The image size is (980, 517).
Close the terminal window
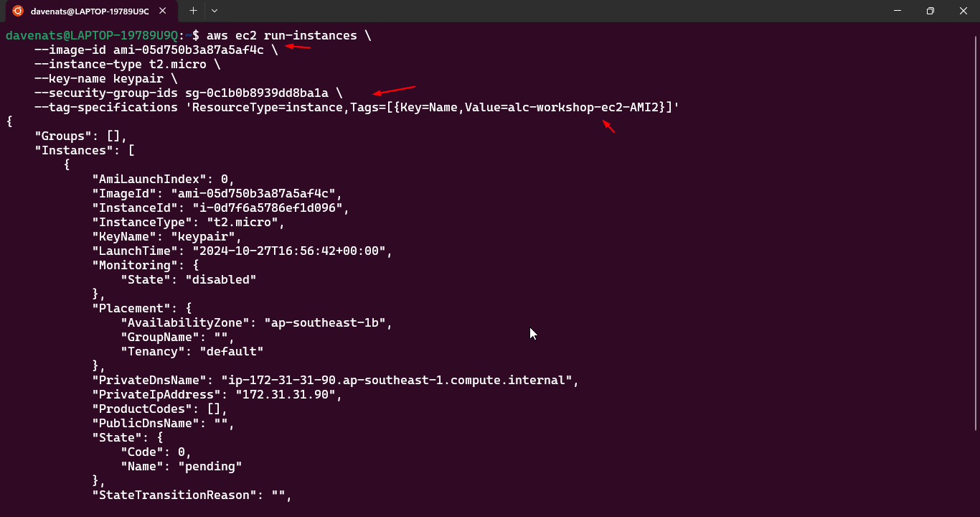963,11
